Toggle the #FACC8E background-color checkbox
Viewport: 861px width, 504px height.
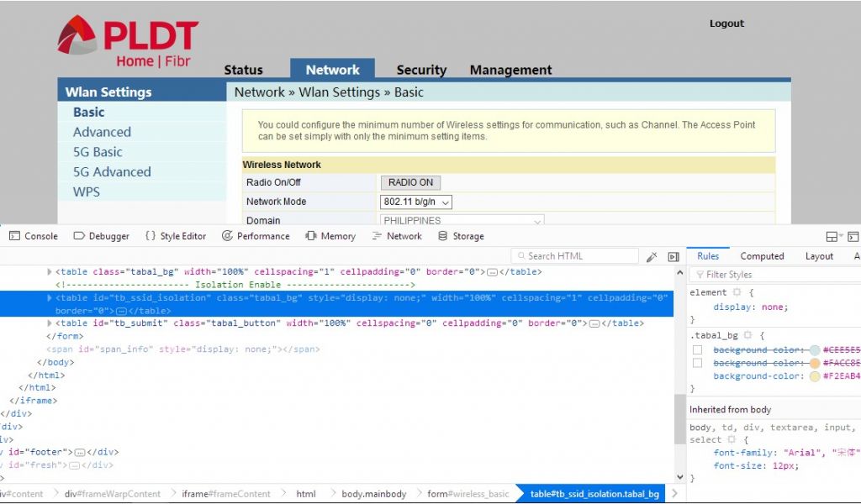point(697,363)
